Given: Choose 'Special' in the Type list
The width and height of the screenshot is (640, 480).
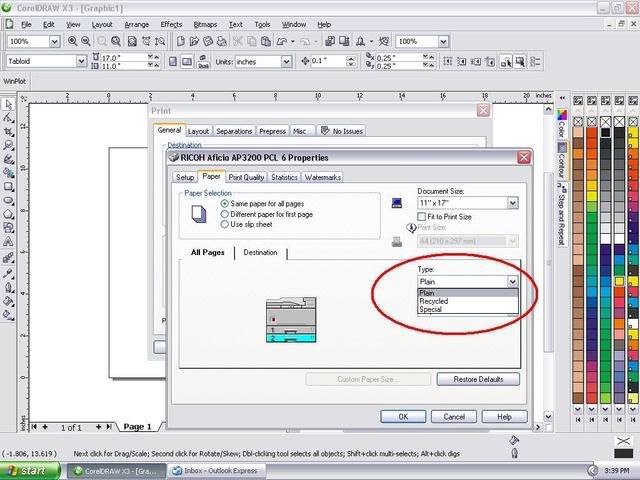Looking at the screenshot, I should point(468,309).
